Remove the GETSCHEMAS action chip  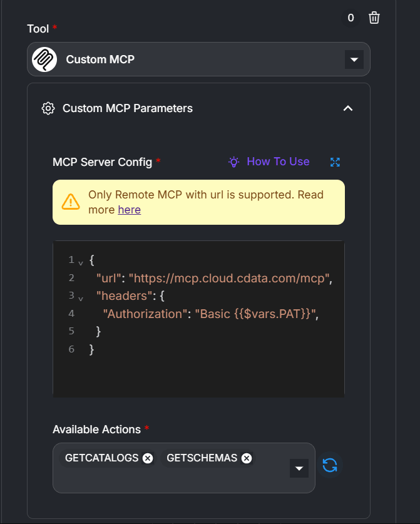point(247,458)
